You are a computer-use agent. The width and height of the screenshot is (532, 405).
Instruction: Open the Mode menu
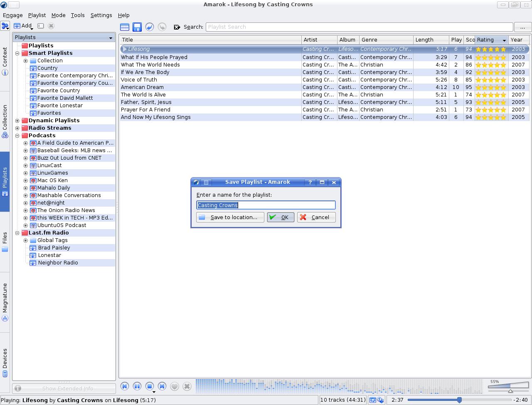[59, 15]
